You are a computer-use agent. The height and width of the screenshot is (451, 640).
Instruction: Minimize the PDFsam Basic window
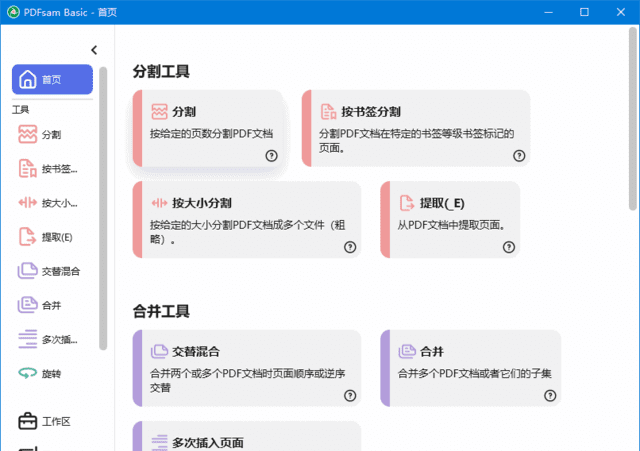click(548, 12)
